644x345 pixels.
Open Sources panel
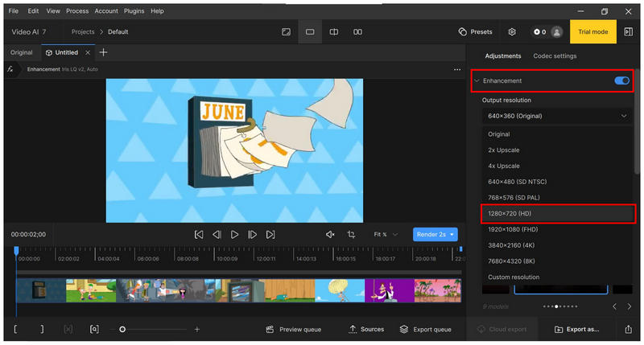[366, 330]
